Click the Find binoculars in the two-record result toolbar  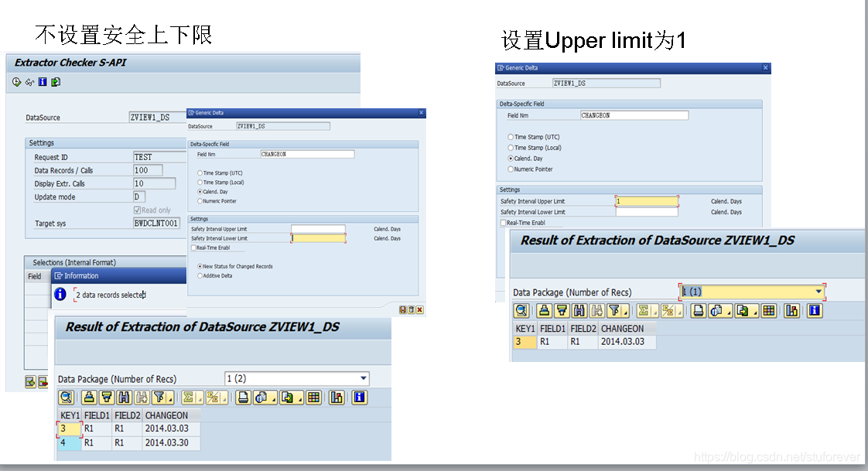pyautogui.click(x=124, y=398)
